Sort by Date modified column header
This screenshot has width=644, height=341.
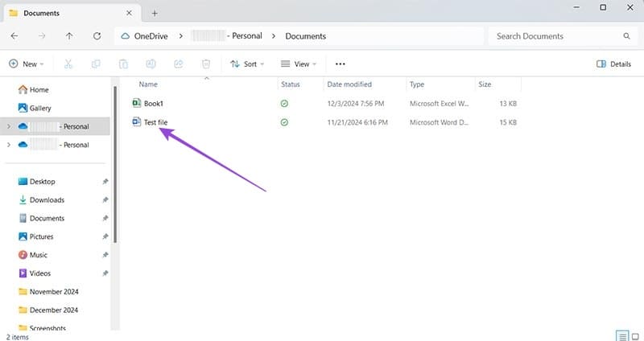349,84
